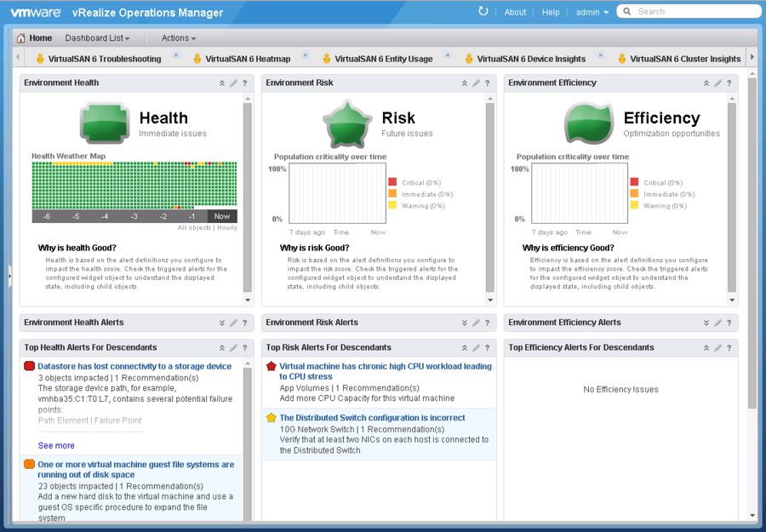Close the VirtualSAN 6 Device Insights tab

tap(600, 54)
